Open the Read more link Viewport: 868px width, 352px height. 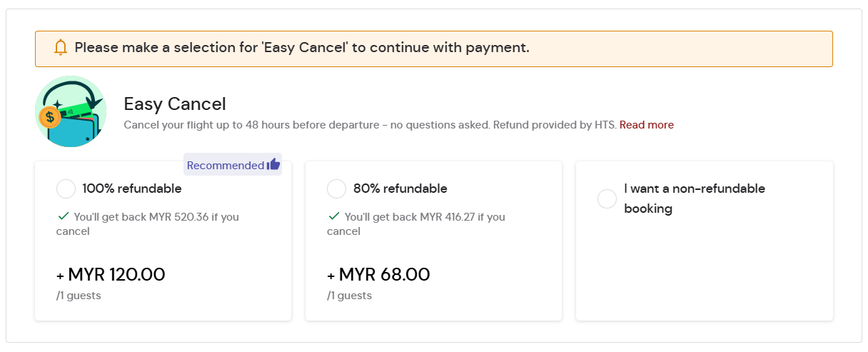(x=646, y=125)
